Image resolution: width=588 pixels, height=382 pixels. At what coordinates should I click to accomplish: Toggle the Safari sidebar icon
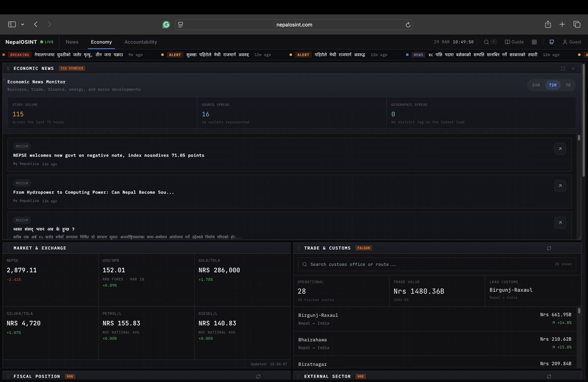12,25
